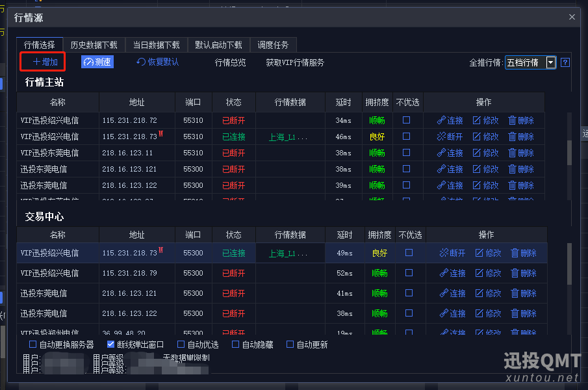Edit (修改) the 218.16.123.11 server row
Viewport: 588px width, 390px height.
pyautogui.click(x=485, y=153)
